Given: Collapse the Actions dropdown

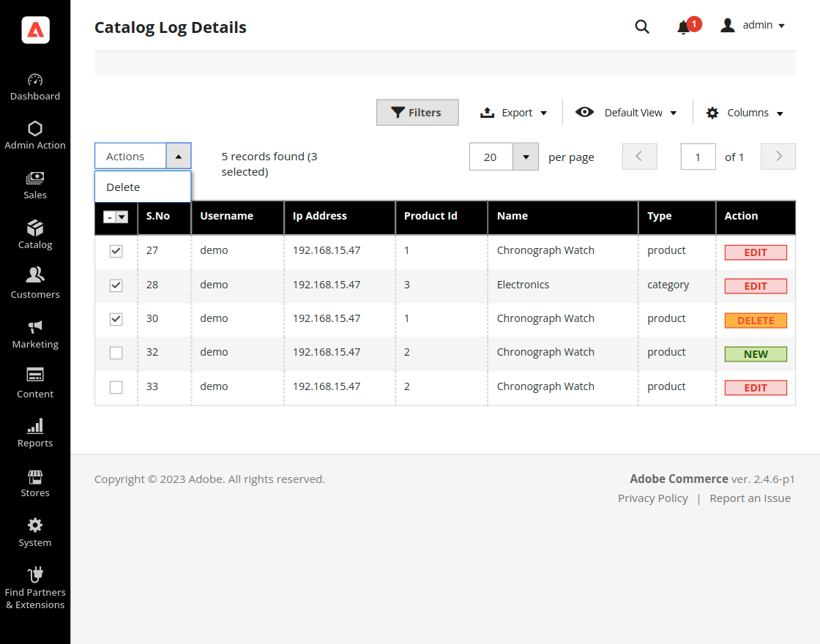Looking at the screenshot, I should (179, 156).
